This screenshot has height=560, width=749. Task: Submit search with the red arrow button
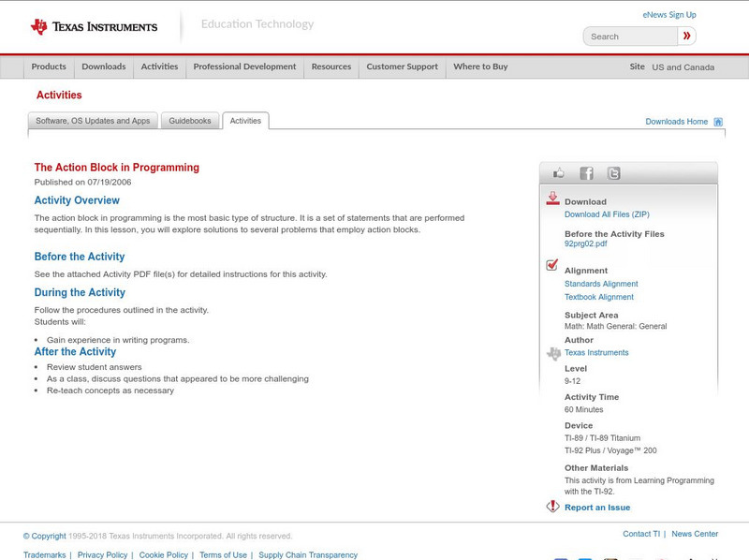tap(686, 36)
